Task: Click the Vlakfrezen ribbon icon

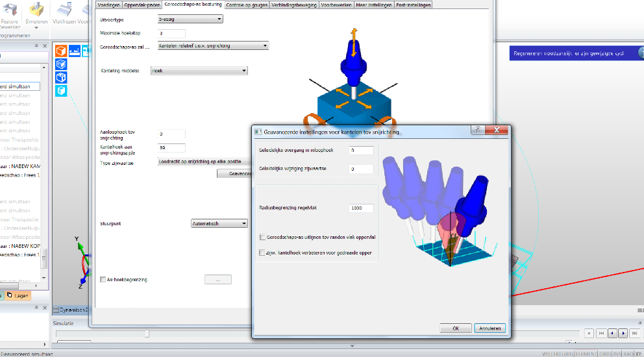Action: 64,10
